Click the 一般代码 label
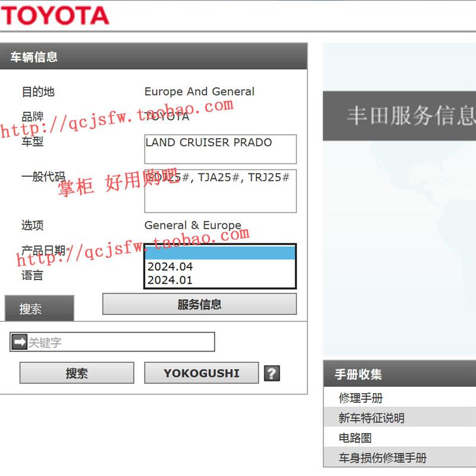 (x=43, y=176)
